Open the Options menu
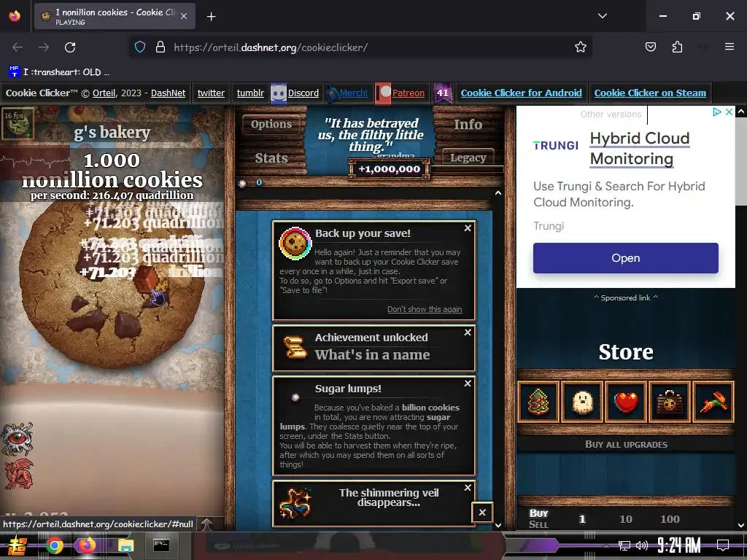The image size is (747, 560). click(271, 124)
